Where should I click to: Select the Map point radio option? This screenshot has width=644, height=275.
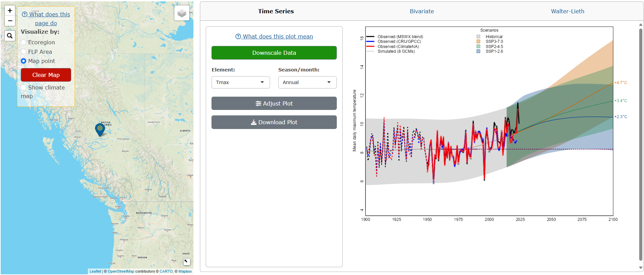tap(23, 61)
